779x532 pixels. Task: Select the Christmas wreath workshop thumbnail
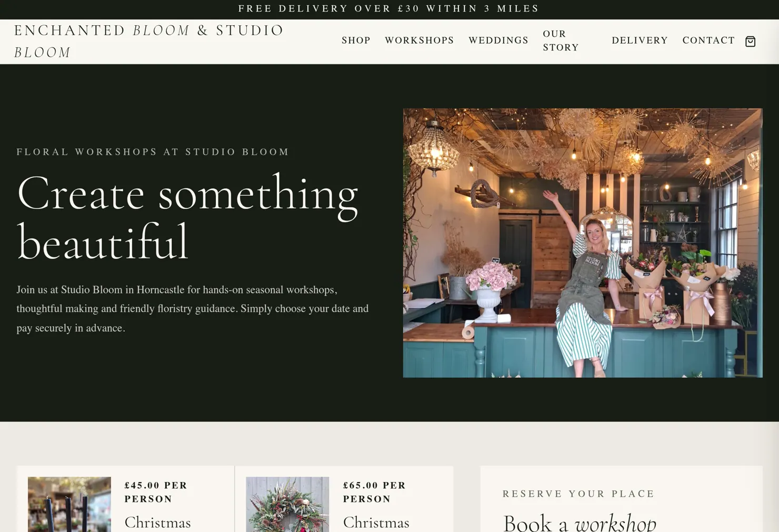click(x=287, y=504)
